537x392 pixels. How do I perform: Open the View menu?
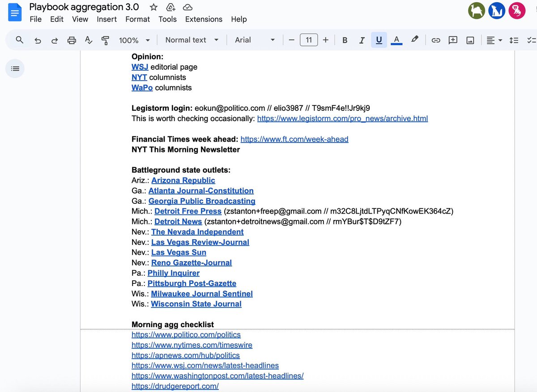point(80,19)
